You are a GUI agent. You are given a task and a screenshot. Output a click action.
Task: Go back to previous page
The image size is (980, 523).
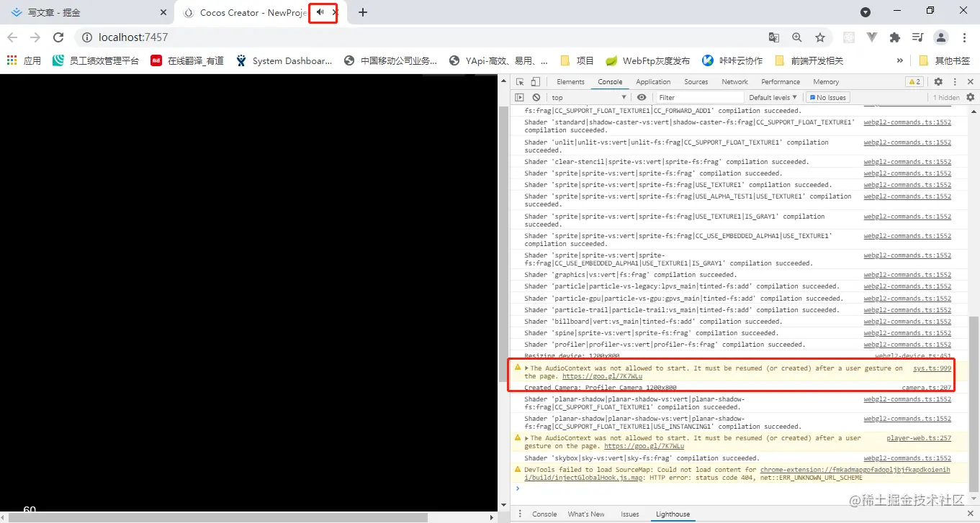click(12, 37)
